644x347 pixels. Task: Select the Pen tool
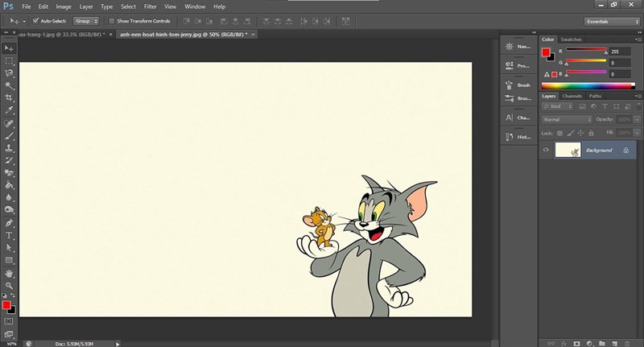coord(9,223)
